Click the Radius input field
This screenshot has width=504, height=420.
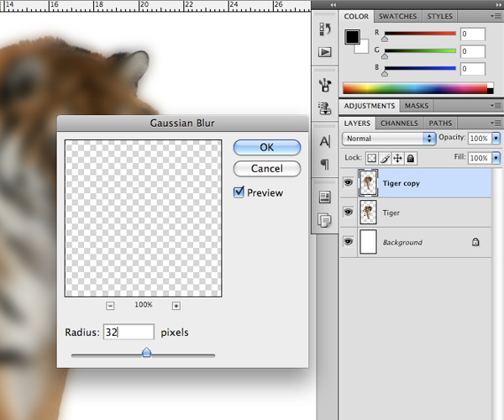(x=129, y=332)
